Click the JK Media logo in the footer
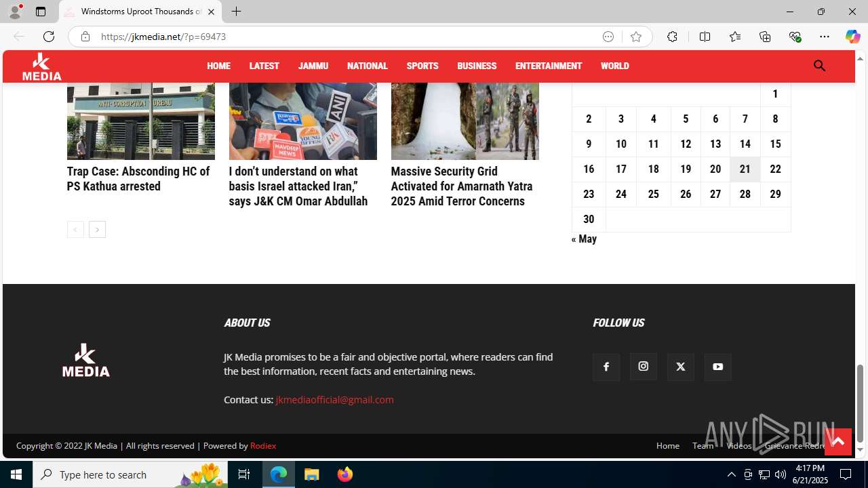 pos(86,360)
